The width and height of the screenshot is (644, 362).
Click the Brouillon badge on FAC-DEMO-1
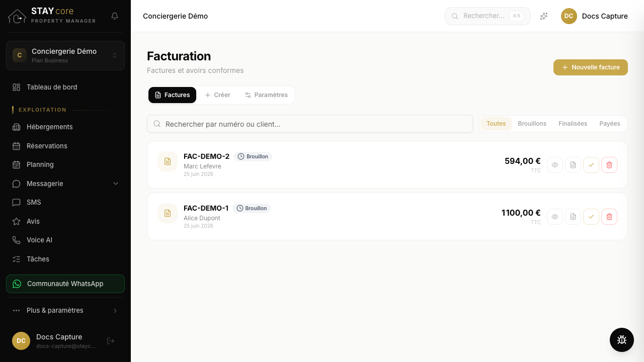[252, 208]
